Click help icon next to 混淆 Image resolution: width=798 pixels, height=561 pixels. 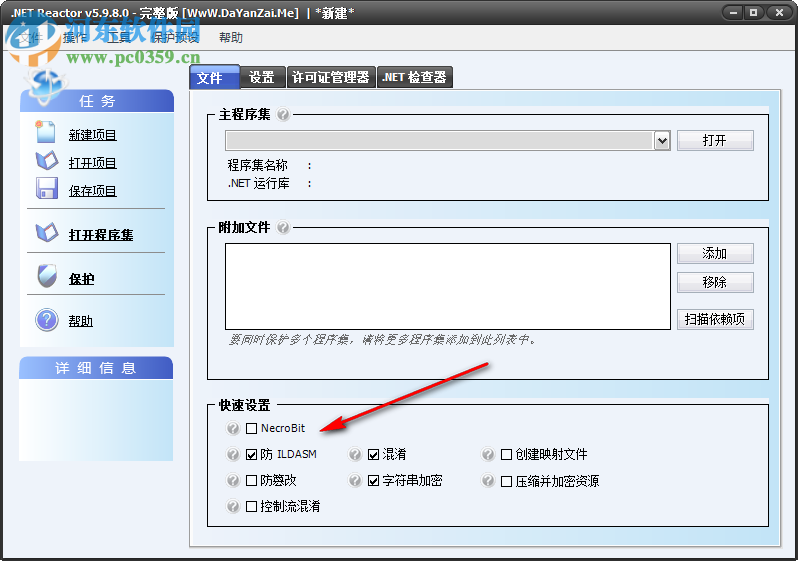(x=355, y=454)
